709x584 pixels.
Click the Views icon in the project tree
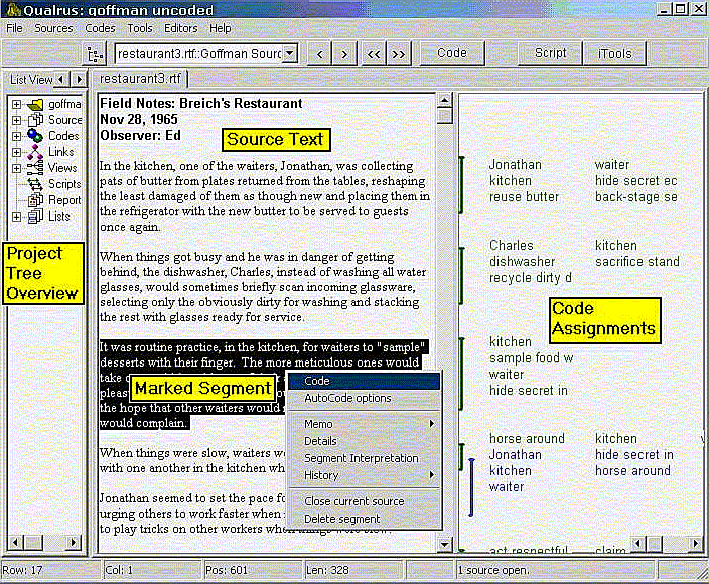35,168
